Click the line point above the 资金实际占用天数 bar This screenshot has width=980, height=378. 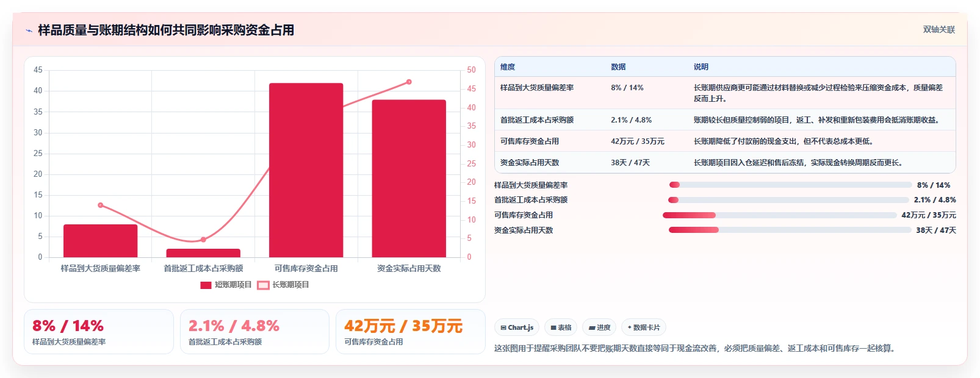tap(409, 82)
